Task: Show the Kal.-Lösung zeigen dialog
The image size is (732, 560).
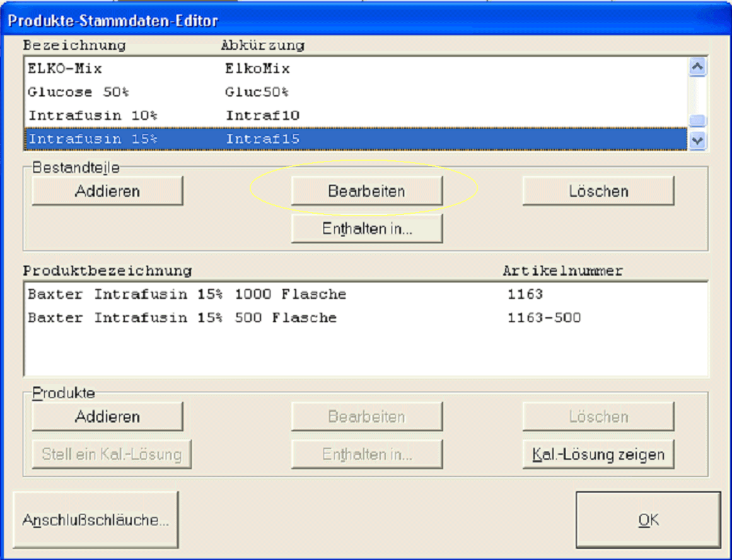Action: (x=598, y=454)
